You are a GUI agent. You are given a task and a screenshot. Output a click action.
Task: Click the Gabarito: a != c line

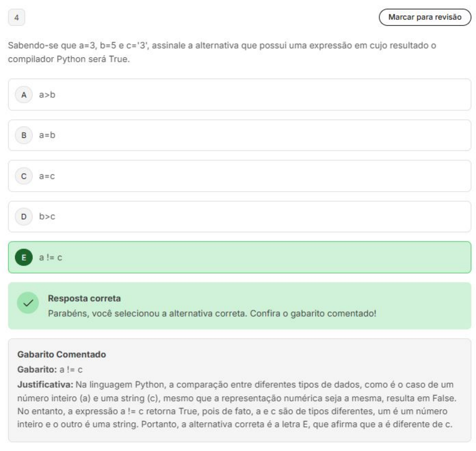[50, 369]
